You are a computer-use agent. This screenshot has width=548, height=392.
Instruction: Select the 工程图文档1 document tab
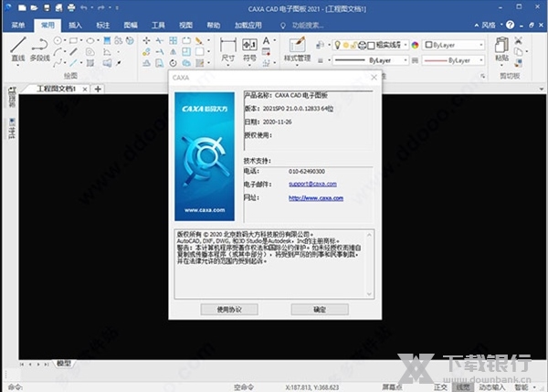coord(56,89)
